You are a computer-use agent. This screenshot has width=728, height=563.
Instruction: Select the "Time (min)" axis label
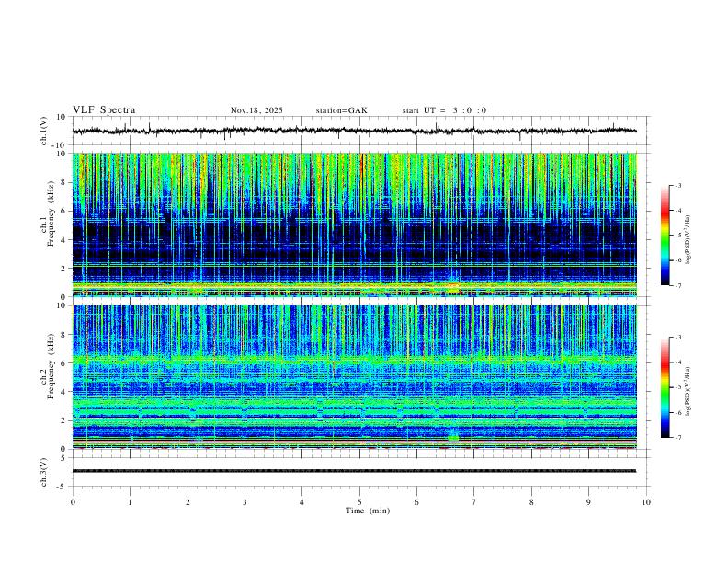pyautogui.click(x=368, y=511)
